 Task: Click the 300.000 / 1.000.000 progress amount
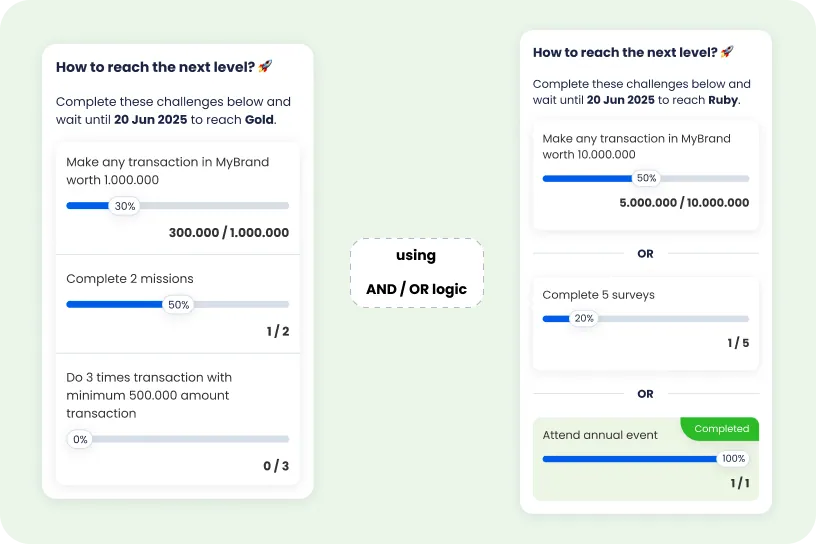pyautogui.click(x=229, y=232)
